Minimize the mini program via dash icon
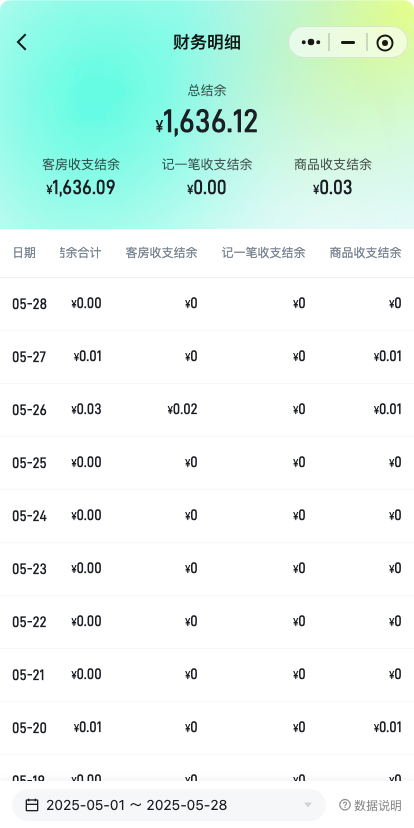 coord(348,42)
